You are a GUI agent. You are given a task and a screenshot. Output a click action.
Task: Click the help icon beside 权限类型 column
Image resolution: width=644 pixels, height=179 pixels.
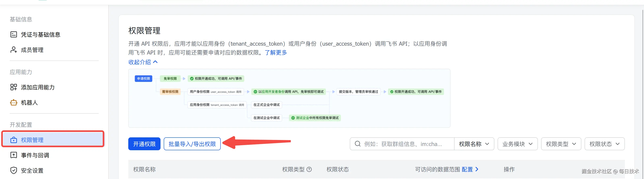click(309, 170)
